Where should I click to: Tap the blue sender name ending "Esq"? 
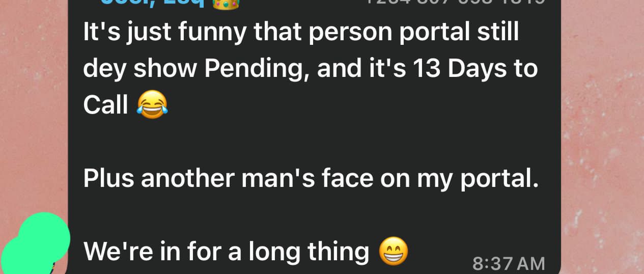click(x=153, y=3)
